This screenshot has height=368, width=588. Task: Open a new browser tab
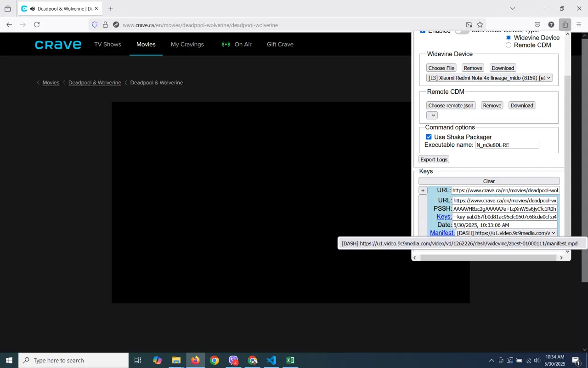click(110, 9)
